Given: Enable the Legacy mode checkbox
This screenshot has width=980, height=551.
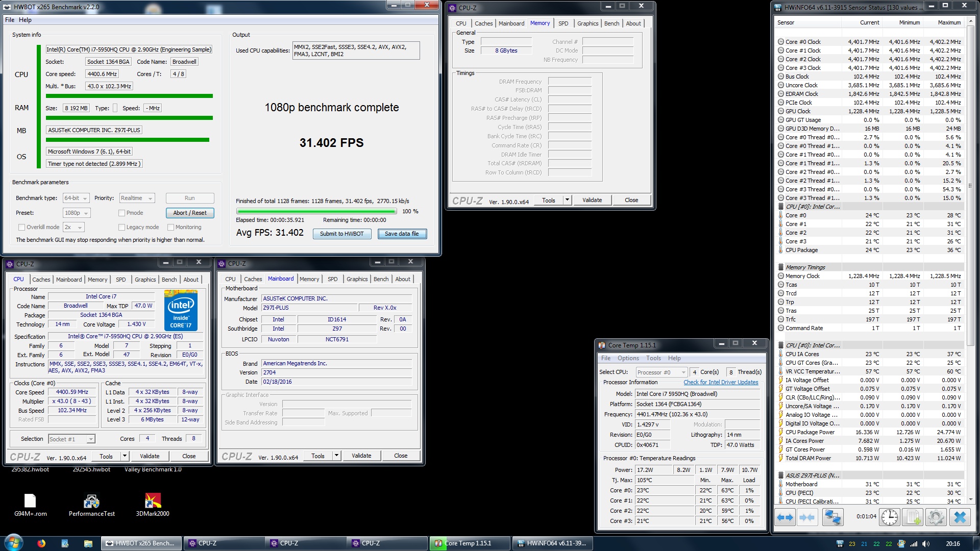Looking at the screenshot, I should [x=121, y=227].
